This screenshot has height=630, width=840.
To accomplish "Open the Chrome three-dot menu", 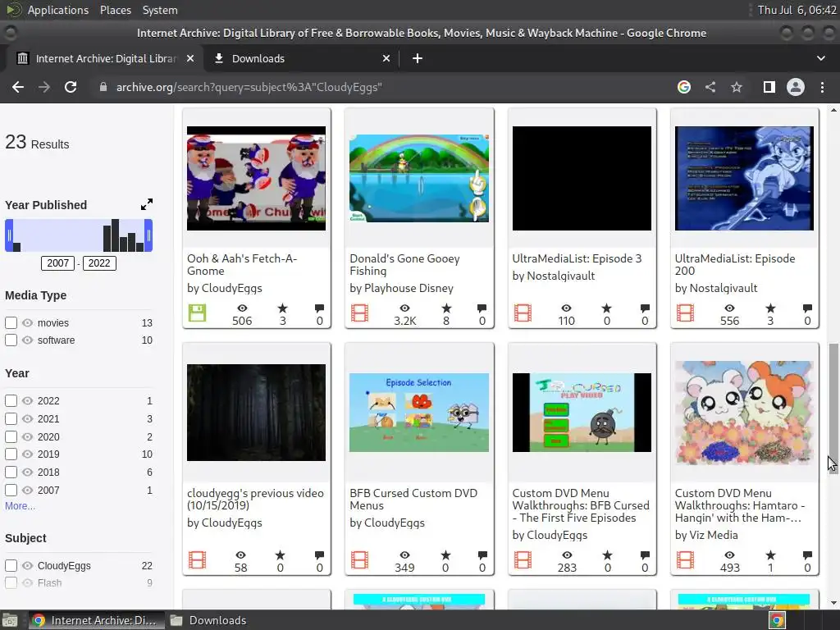I will pyautogui.click(x=822, y=87).
